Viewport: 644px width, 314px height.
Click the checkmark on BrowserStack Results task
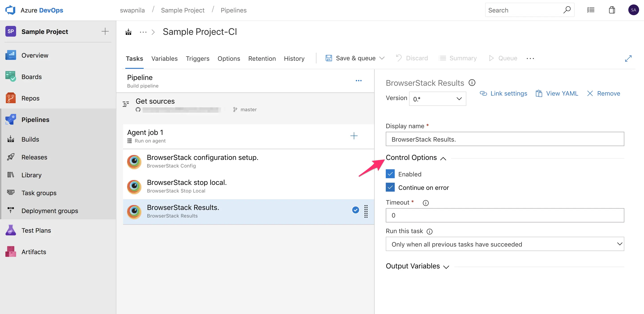(x=355, y=210)
